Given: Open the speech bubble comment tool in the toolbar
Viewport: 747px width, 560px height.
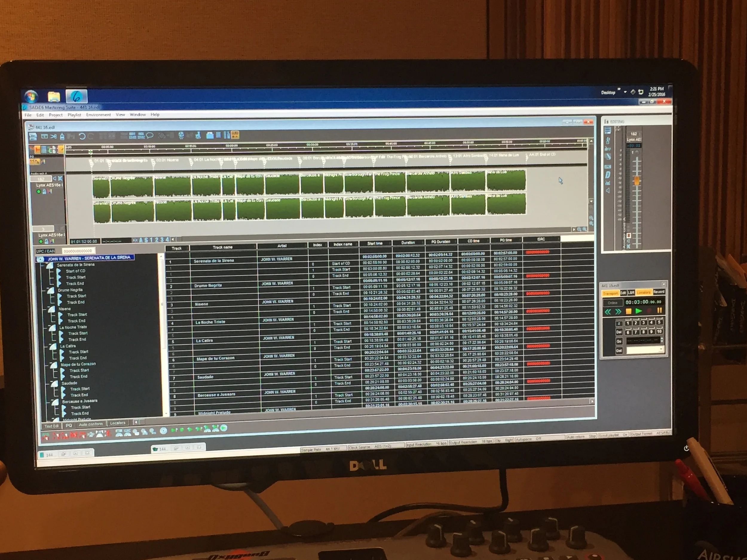Looking at the screenshot, I should [x=151, y=135].
